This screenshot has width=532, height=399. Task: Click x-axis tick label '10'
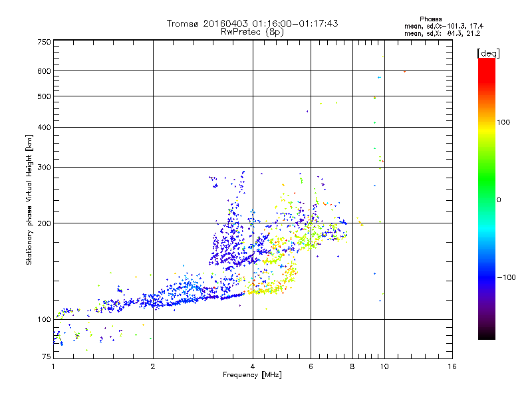point(384,366)
